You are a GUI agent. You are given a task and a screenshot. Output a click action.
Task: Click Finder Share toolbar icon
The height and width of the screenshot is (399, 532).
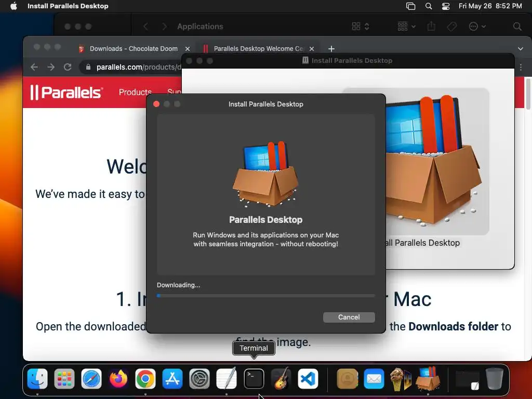(431, 26)
